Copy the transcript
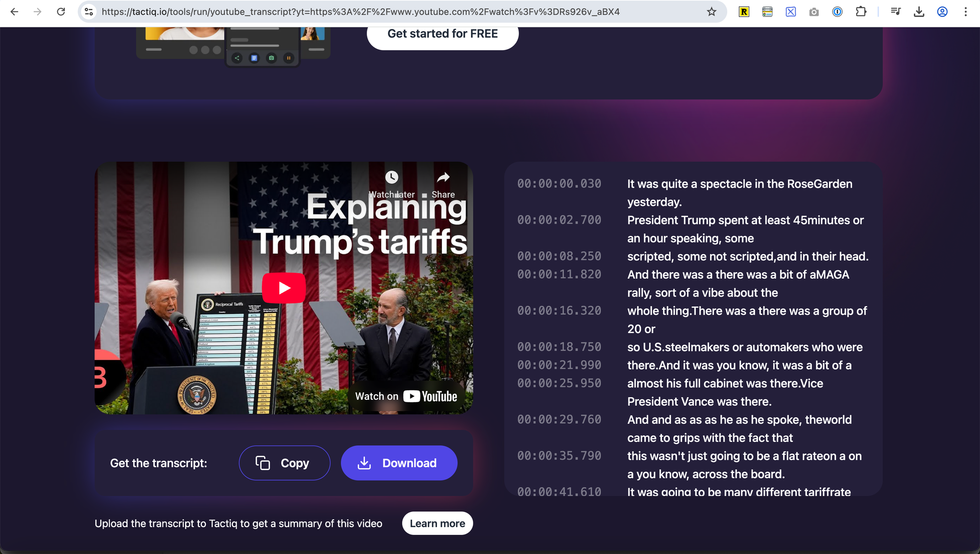 pos(284,463)
